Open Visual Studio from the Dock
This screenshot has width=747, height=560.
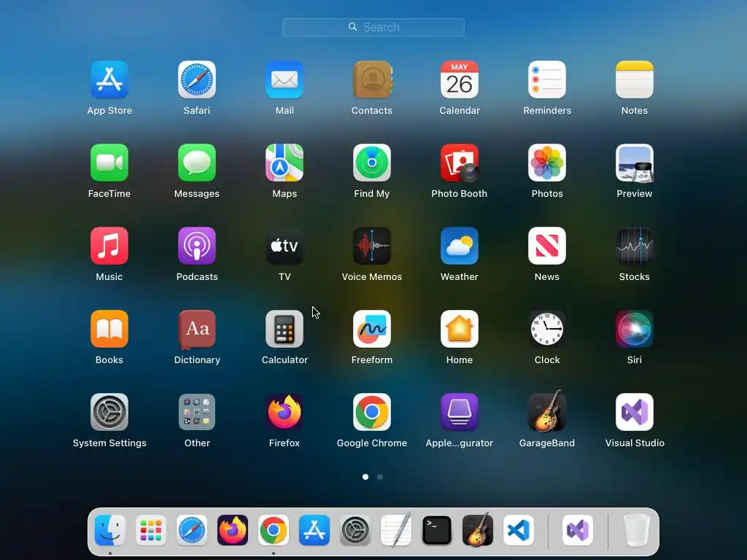tap(578, 530)
